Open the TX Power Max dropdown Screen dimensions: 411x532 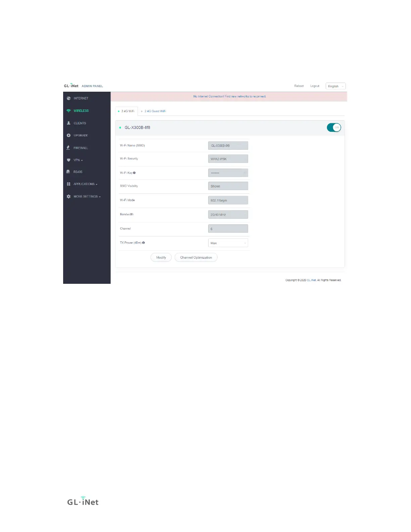pos(228,243)
